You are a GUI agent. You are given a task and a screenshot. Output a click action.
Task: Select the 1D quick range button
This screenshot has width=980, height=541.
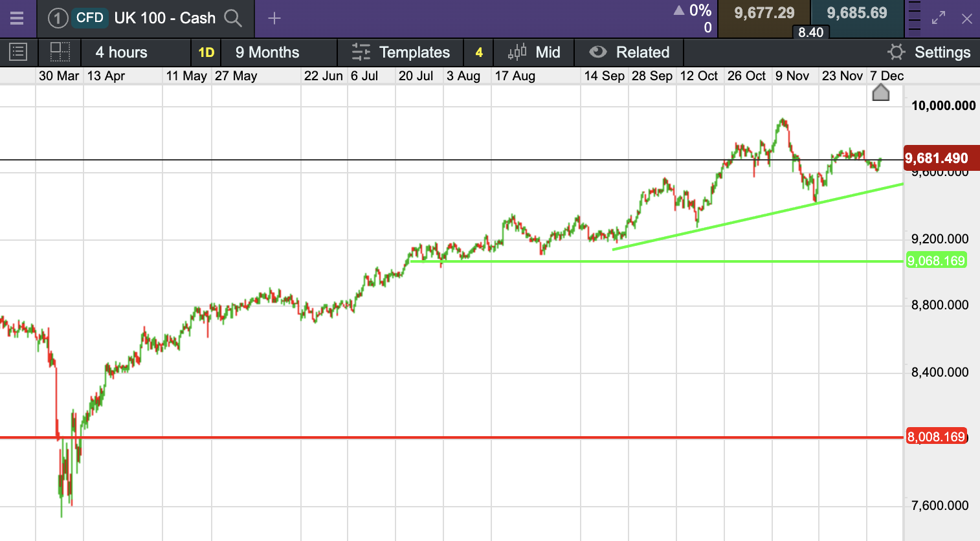[x=206, y=52]
